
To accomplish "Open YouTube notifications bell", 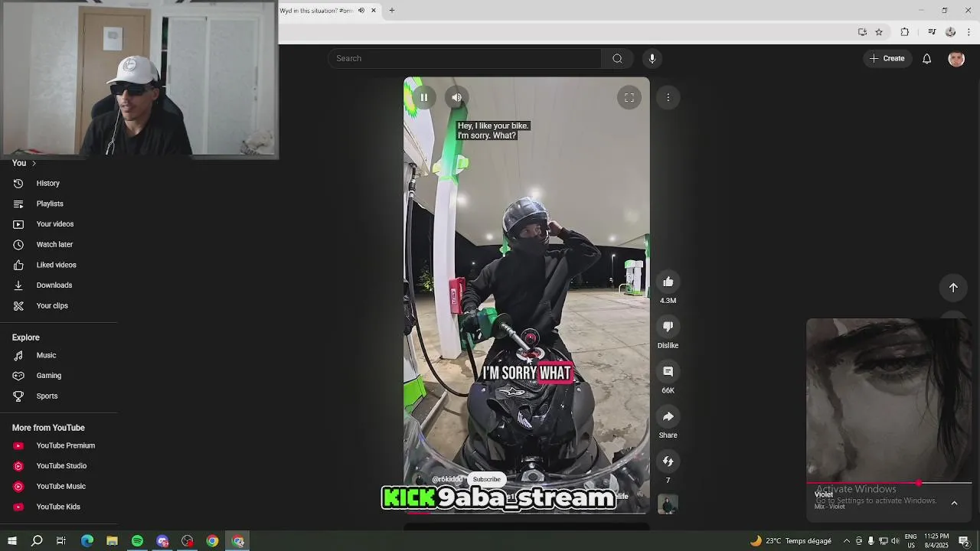I will (926, 58).
